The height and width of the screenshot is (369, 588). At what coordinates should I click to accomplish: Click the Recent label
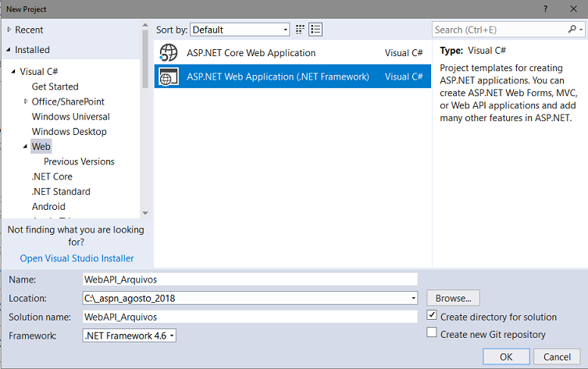click(29, 30)
